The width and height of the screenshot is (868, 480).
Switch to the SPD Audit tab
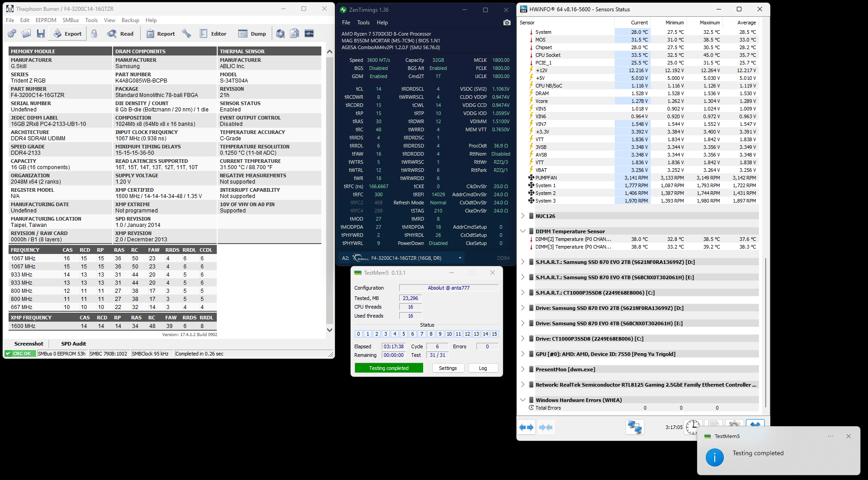pyautogui.click(x=73, y=344)
